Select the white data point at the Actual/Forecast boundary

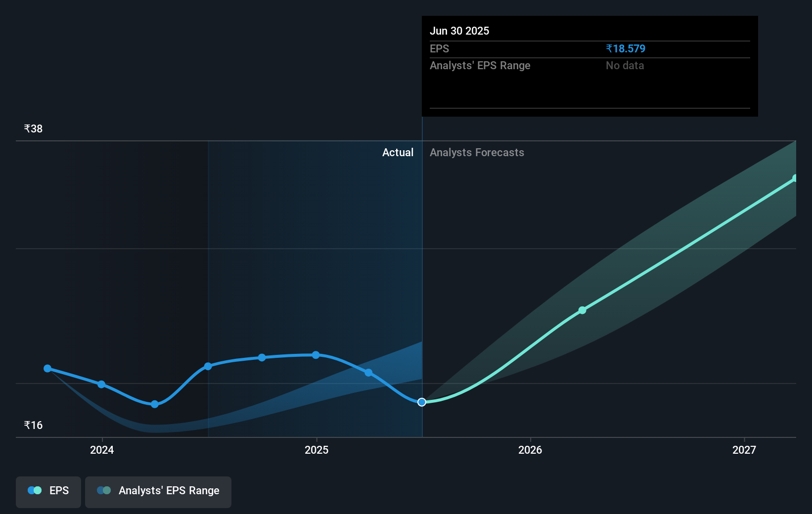pos(421,402)
